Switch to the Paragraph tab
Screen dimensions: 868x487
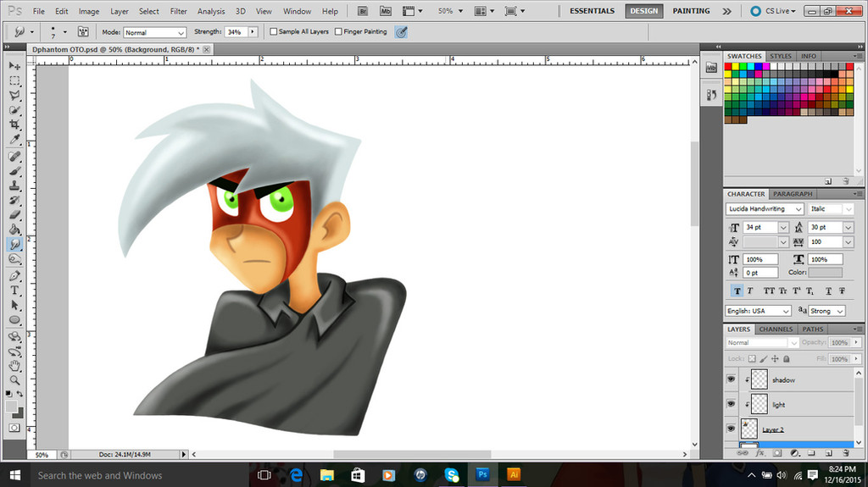pos(793,194)
